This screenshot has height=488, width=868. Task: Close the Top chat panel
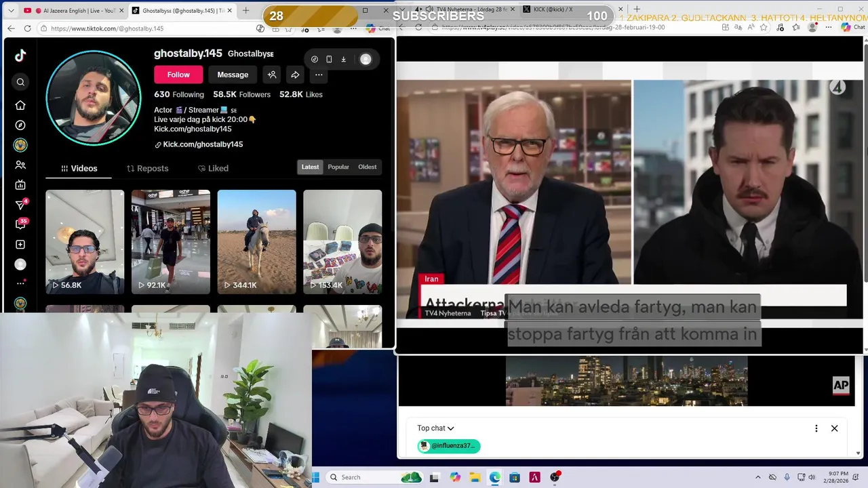pyautogui.click(x=835, y=428)
